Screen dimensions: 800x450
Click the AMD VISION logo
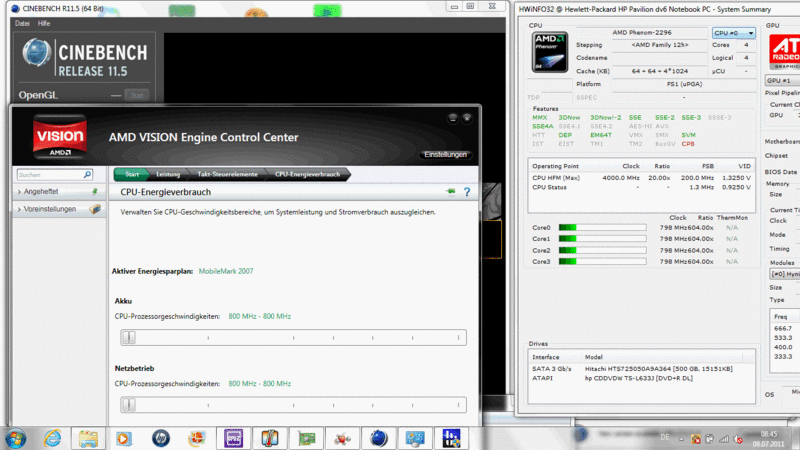pyautogui.click(x=60, y=137)
